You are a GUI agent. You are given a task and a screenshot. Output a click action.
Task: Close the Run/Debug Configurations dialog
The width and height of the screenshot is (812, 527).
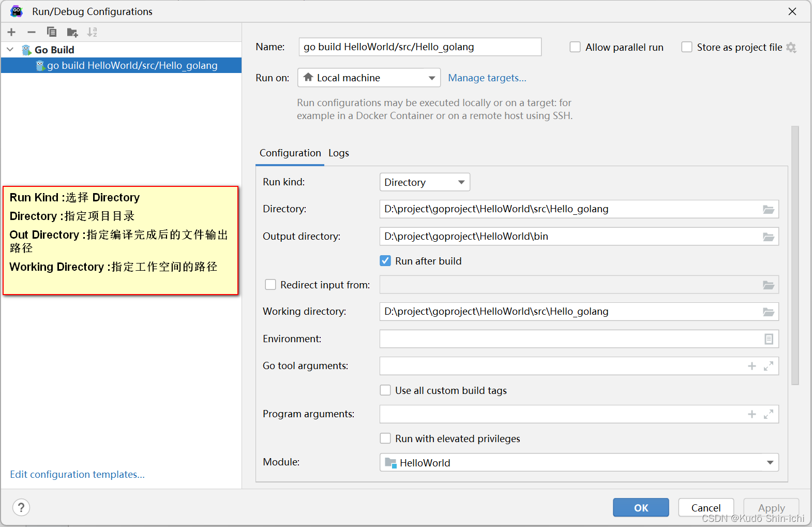click(792, 11)
